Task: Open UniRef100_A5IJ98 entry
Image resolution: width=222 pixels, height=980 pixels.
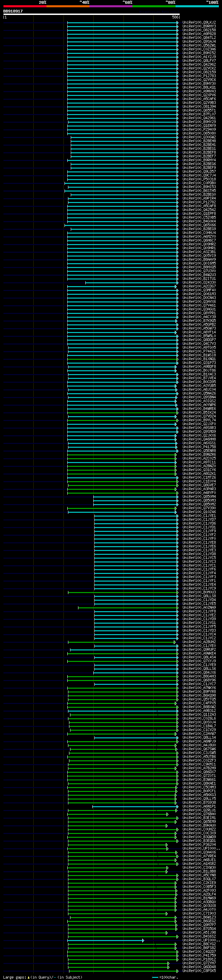Action: pyautogui.click(x=199, y=932)
